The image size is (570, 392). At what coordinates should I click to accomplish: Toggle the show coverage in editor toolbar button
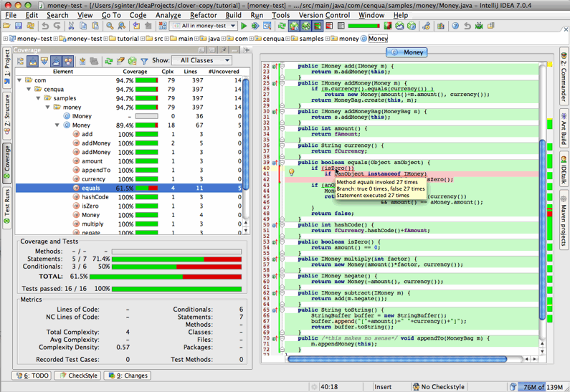(x=306, y=27)
